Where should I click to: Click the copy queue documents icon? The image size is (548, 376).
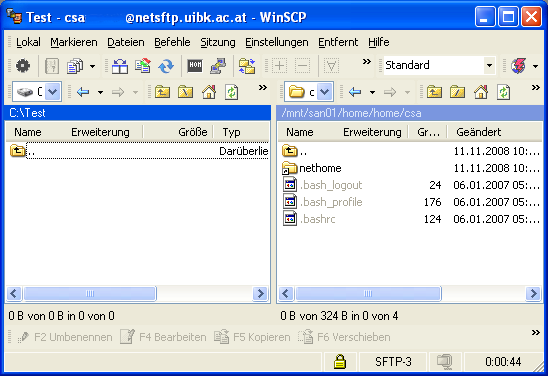point(75,66)
